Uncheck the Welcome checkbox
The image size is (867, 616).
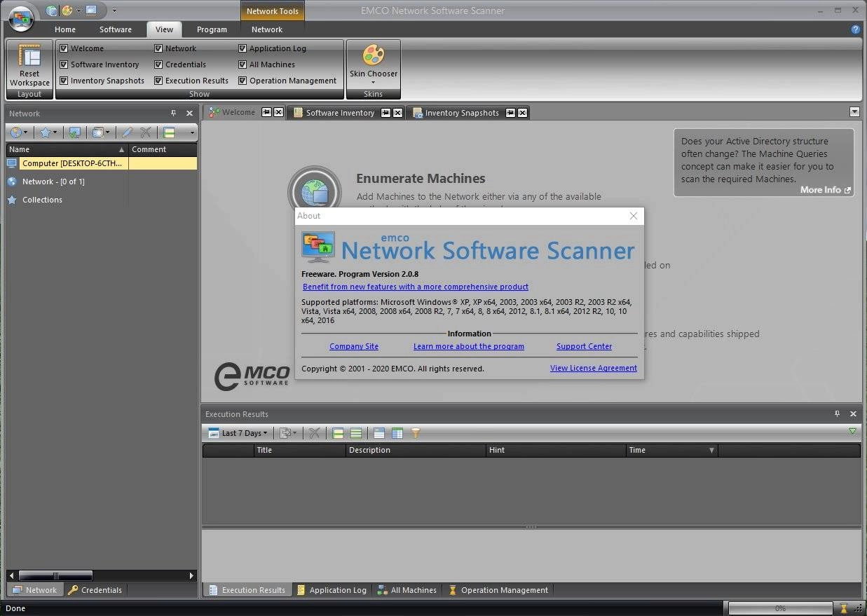[64, 48]
